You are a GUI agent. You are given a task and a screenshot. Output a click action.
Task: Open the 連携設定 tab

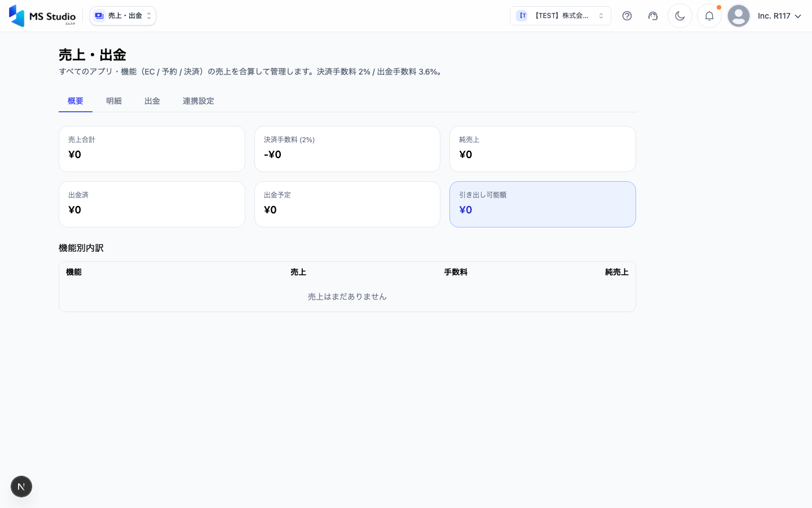coord(198,101)
